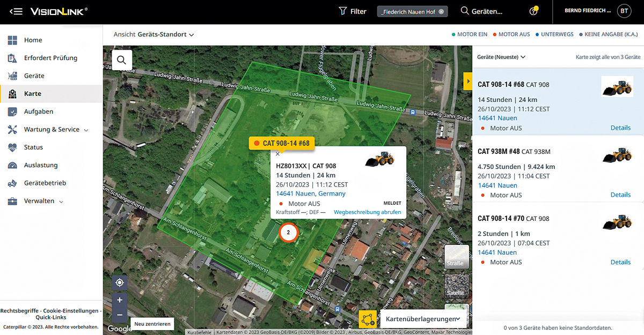
Task: Open the Kartenüberlagerungen dropdown
Action: click(423, 319)
